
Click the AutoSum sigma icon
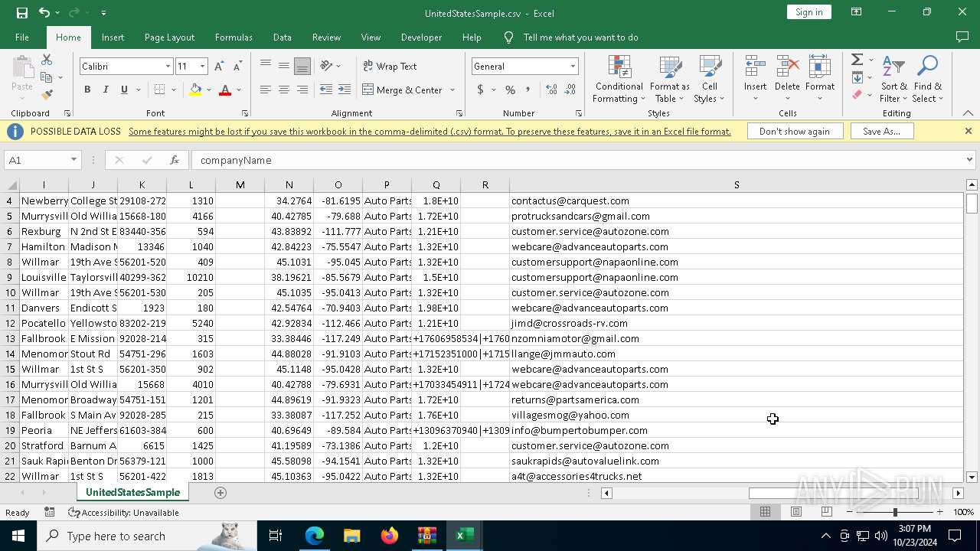[857, 60]
